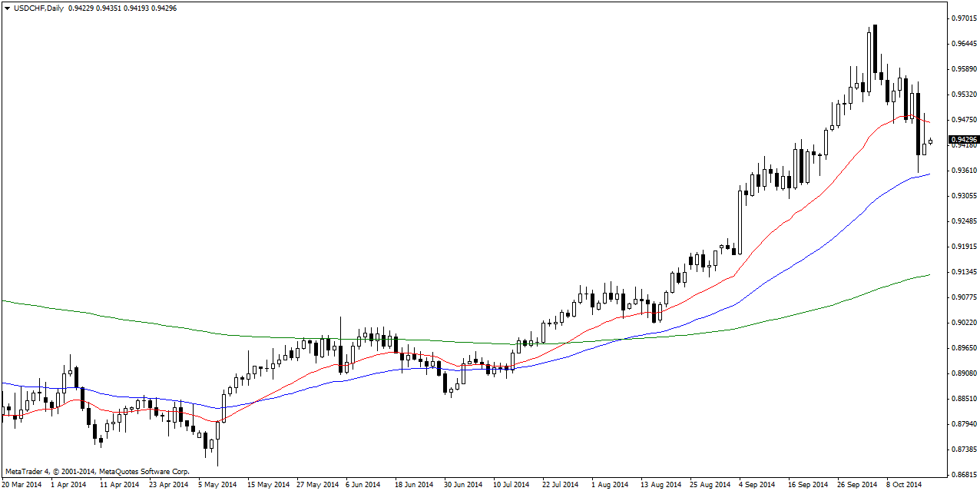
Task: Click the 0.90220 price axis label
Action: pyautogui.click(x=962, y=323)
